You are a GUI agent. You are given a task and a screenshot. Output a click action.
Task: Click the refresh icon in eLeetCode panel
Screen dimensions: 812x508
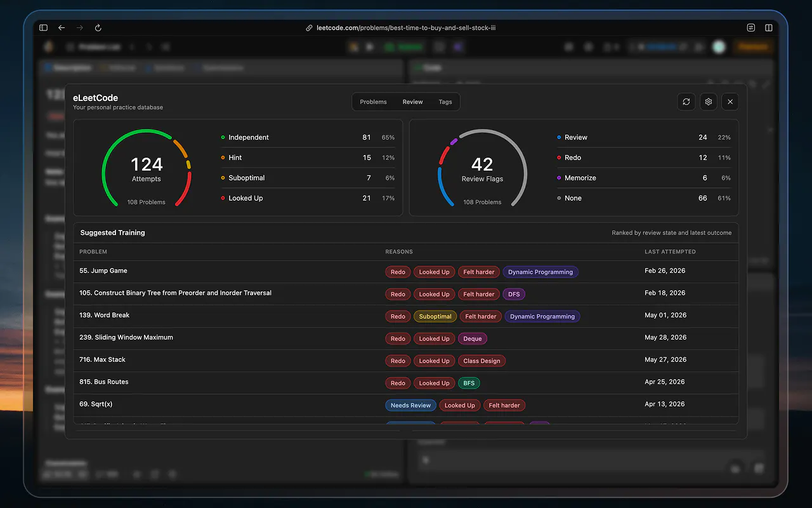686,102
